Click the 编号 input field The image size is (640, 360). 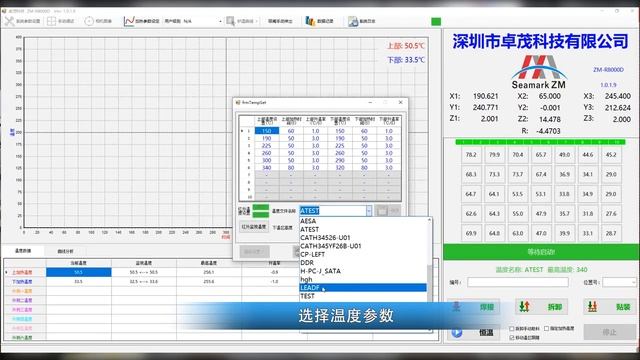(x=518, y=282)
